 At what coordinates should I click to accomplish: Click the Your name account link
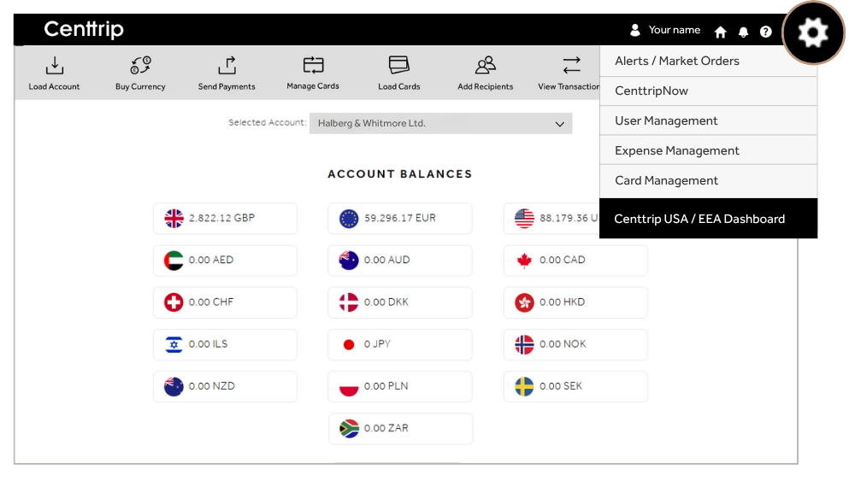point(675,30)
